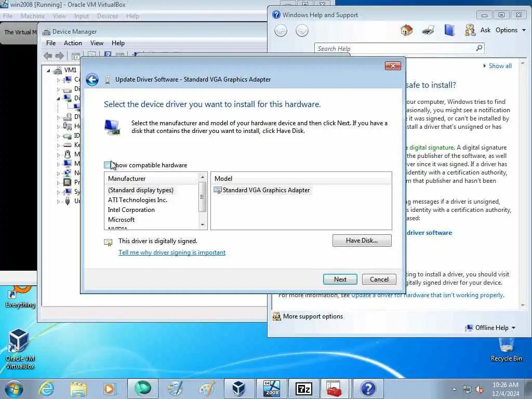Click the Help and Support forward button

point(302,31)
